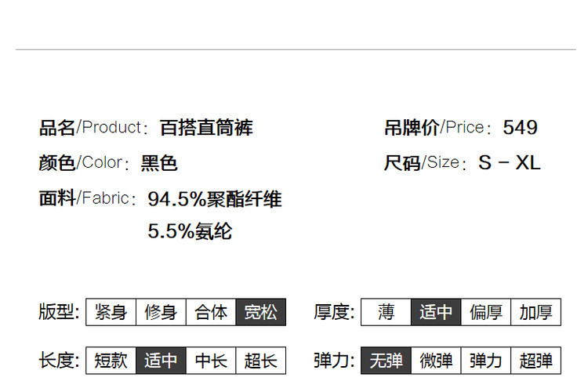Select the 紧身 fit option
588x381 pixels.
point(111,312)
